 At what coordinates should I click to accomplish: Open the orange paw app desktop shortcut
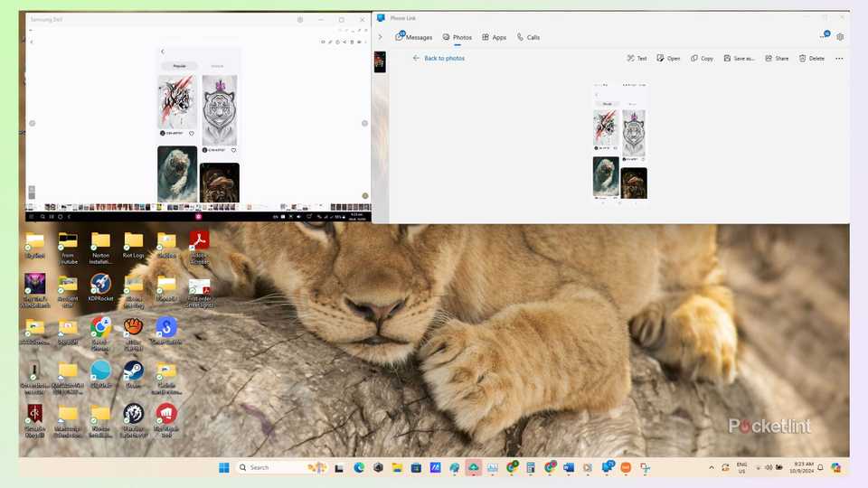pyautogui.click(x=134, y=334)
